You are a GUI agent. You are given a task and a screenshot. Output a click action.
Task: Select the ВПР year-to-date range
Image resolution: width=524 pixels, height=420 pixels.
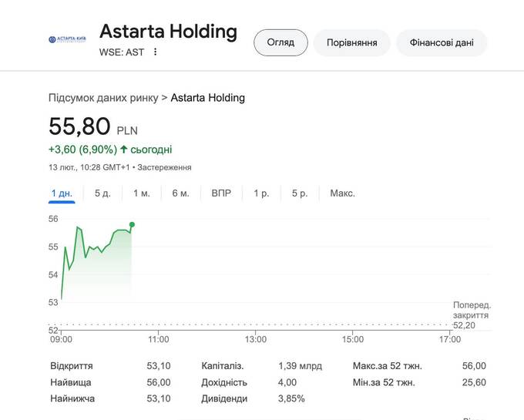tap(221, 193)
